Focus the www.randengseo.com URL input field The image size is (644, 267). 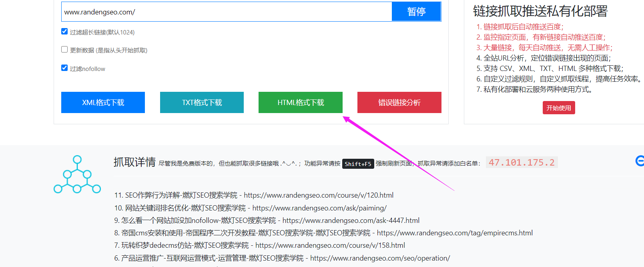point(226,12)
